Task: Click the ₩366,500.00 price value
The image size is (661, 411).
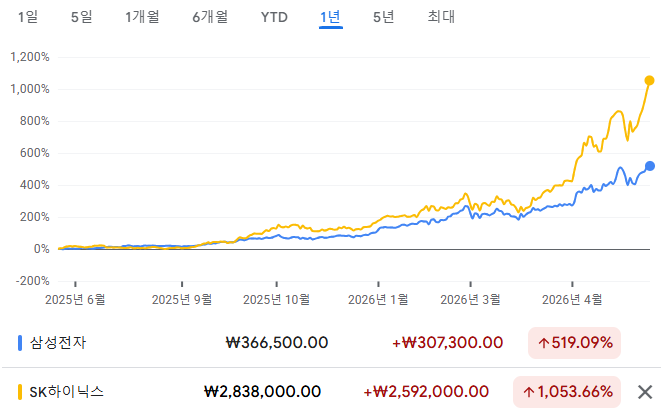Action: (x=277, y=343)
